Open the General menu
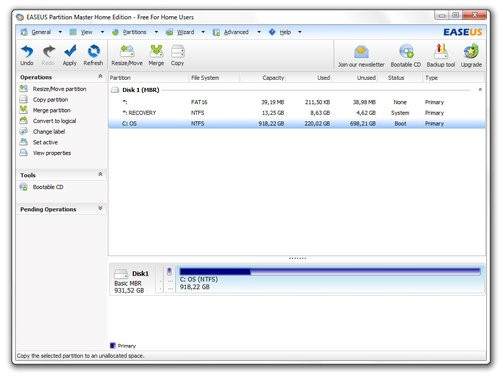 (x=41, y=32)
